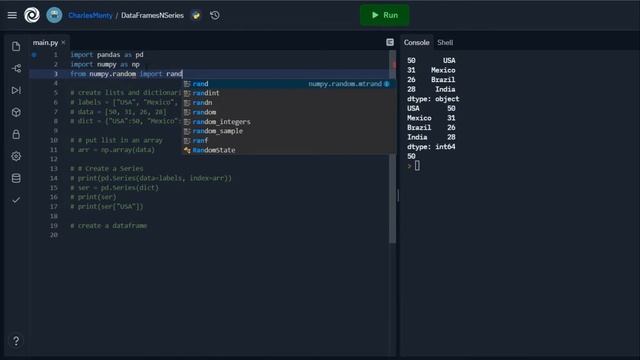Open the Debugger sidebar icon

pos(16,90)
